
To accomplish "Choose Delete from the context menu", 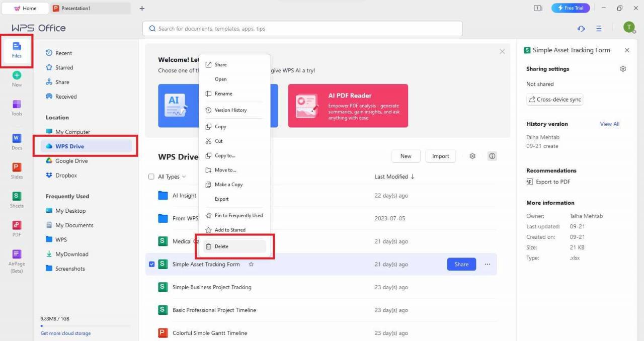I will tap(221, 246).
